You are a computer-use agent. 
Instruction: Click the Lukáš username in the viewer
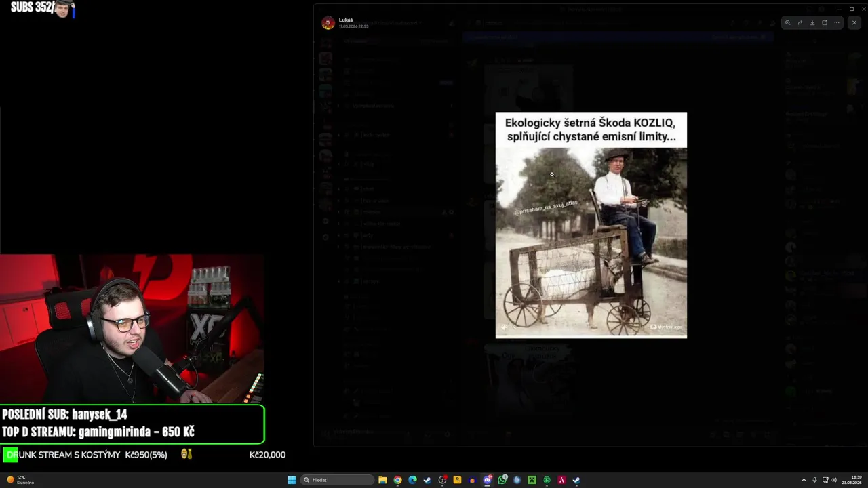(346, 20)
